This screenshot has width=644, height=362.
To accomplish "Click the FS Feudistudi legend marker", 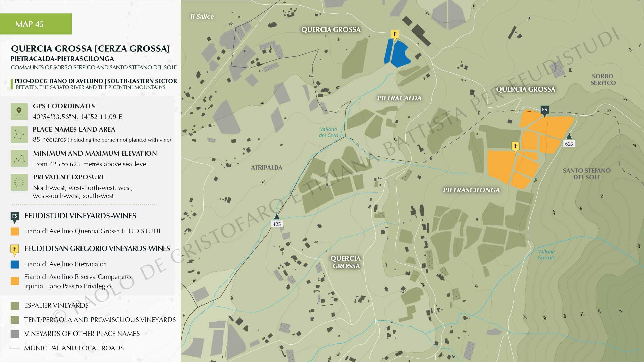I will click(14, 217).
